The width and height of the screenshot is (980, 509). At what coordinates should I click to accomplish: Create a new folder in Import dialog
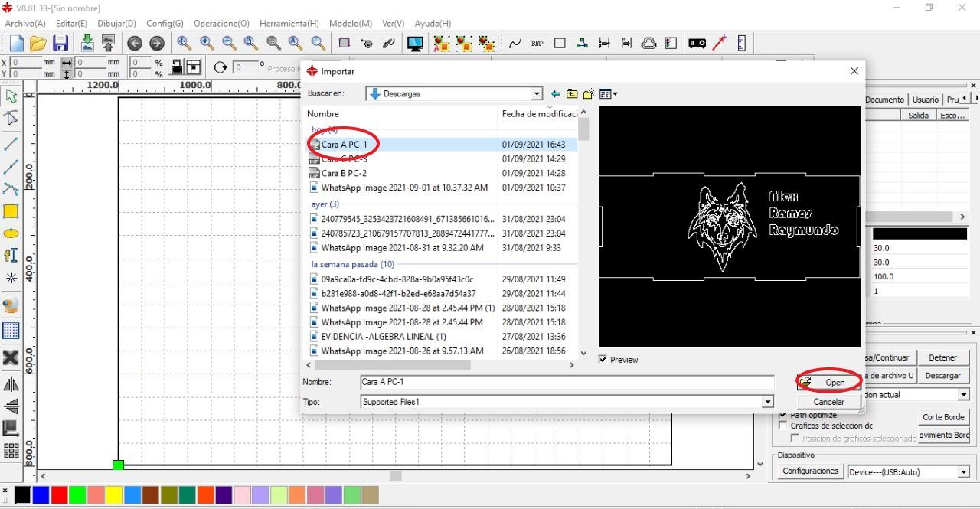tap(588, 94)
